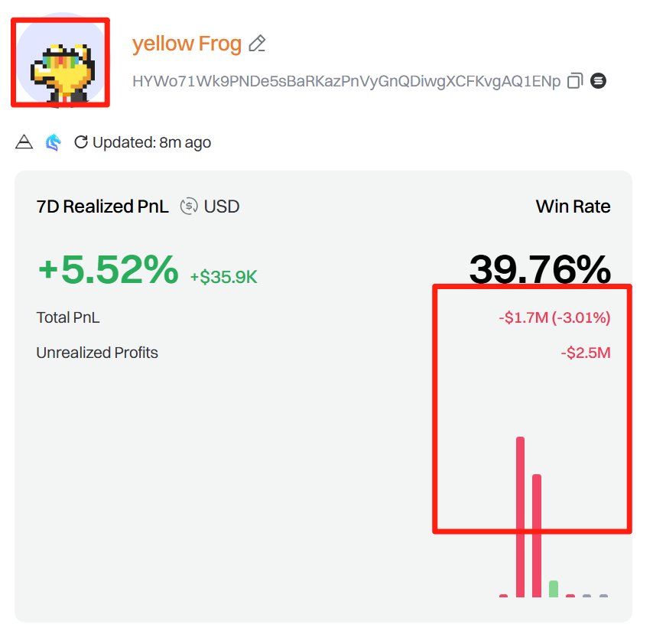Click the currency swap icon beside USD

[x=188, y=207]
